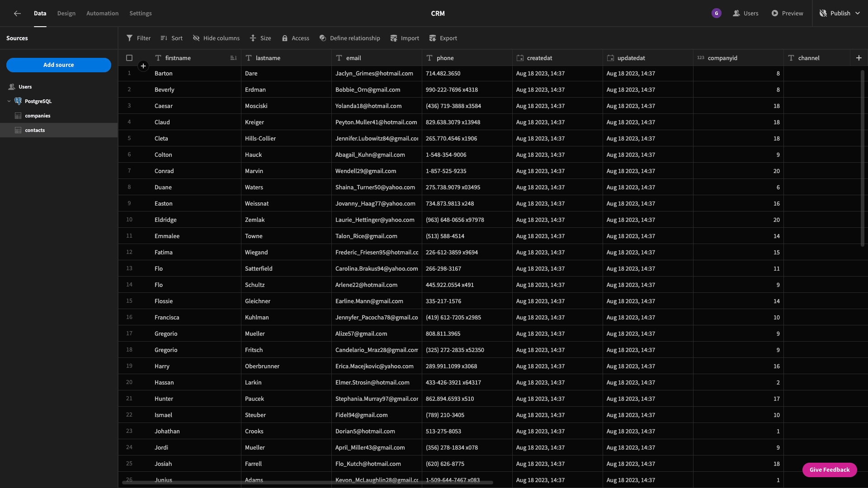The height and width of the screenshot is (488, 868).
Task: Click the phone column header
Action: pos(467,58)
